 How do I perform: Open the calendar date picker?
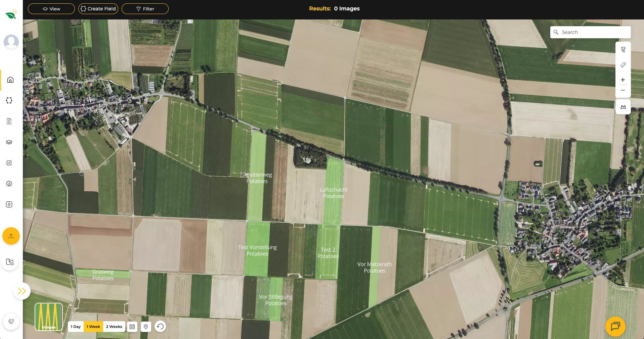point(132,327)
